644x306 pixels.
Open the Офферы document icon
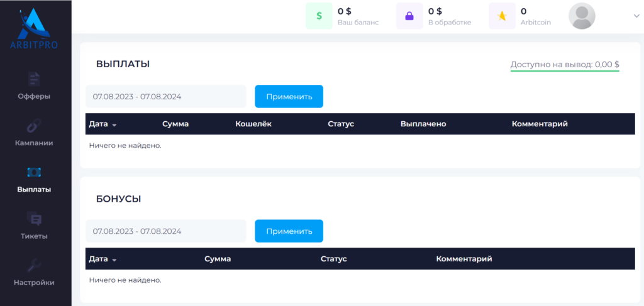tap(34, 79)
